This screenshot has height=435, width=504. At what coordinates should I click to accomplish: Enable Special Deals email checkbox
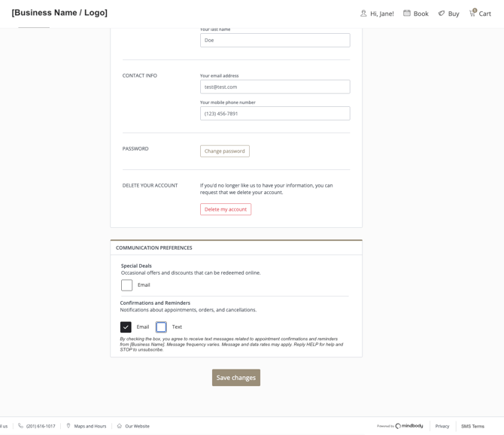click(126, 284)
